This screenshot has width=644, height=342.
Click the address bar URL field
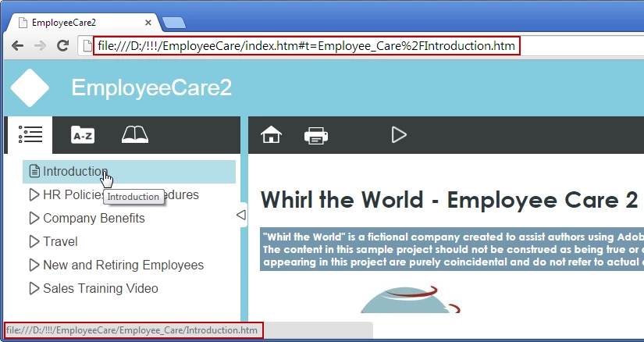307,45
